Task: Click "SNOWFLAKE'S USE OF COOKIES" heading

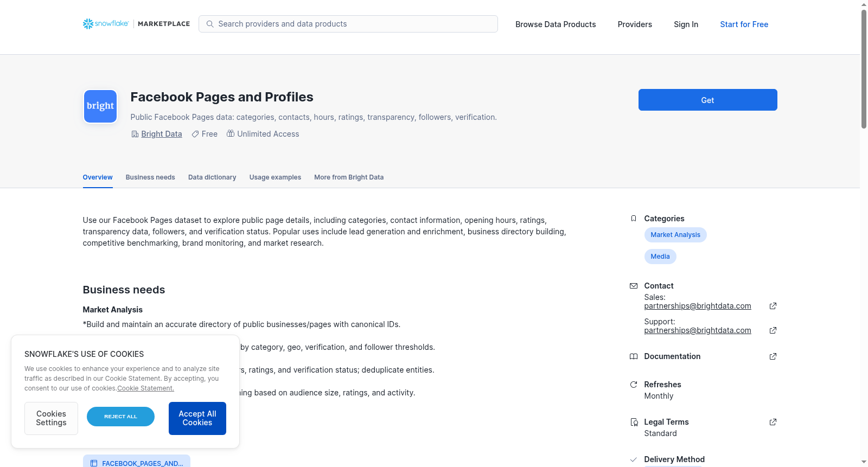Action: coord(84,354)
